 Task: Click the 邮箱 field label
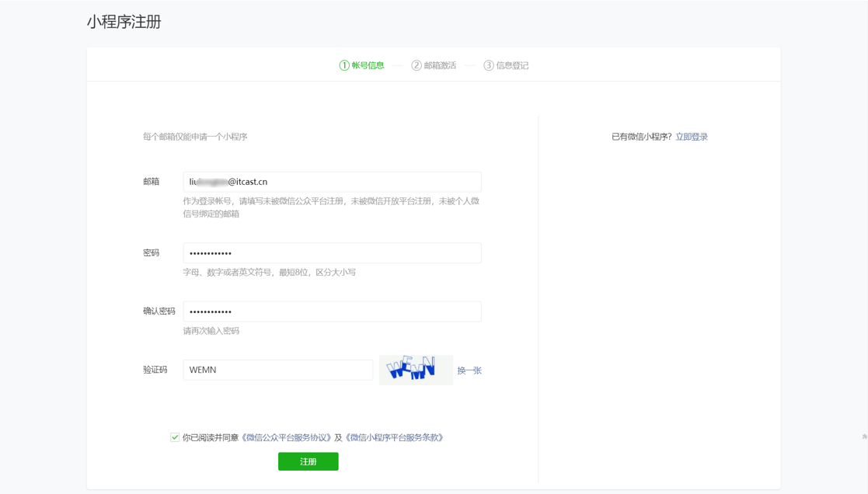(x=151, y=182)
